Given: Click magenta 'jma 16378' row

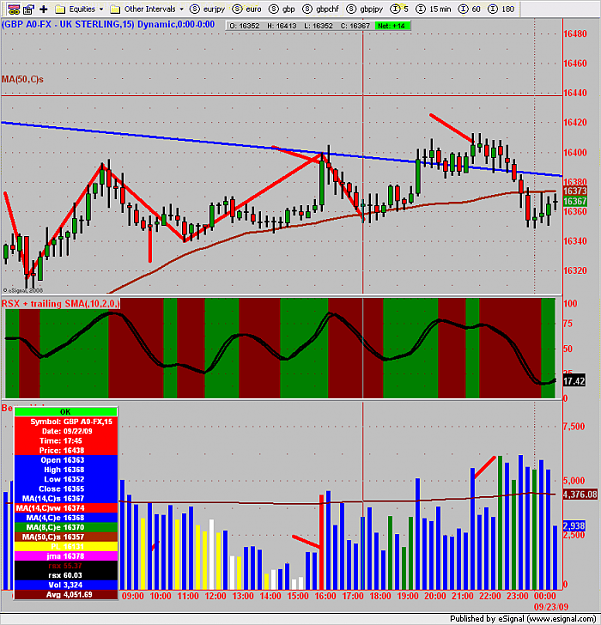Looking at the screenshot, I should [66, 556].
